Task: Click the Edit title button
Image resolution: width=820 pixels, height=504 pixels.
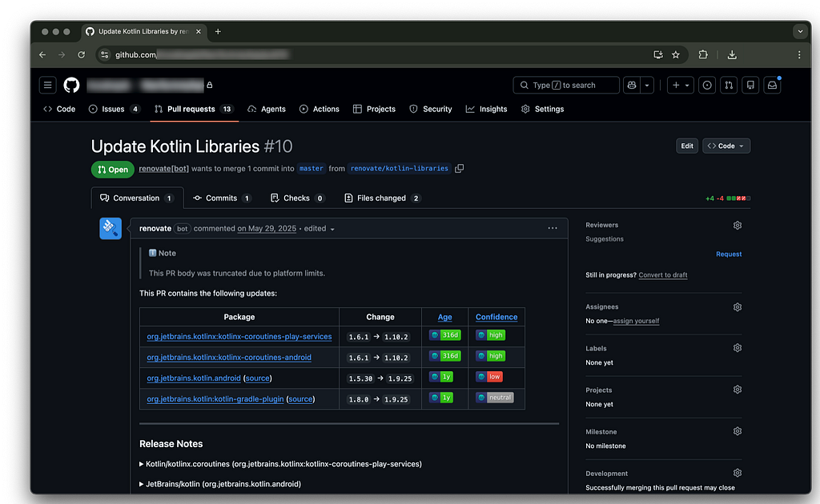Action: pos(686,146)
